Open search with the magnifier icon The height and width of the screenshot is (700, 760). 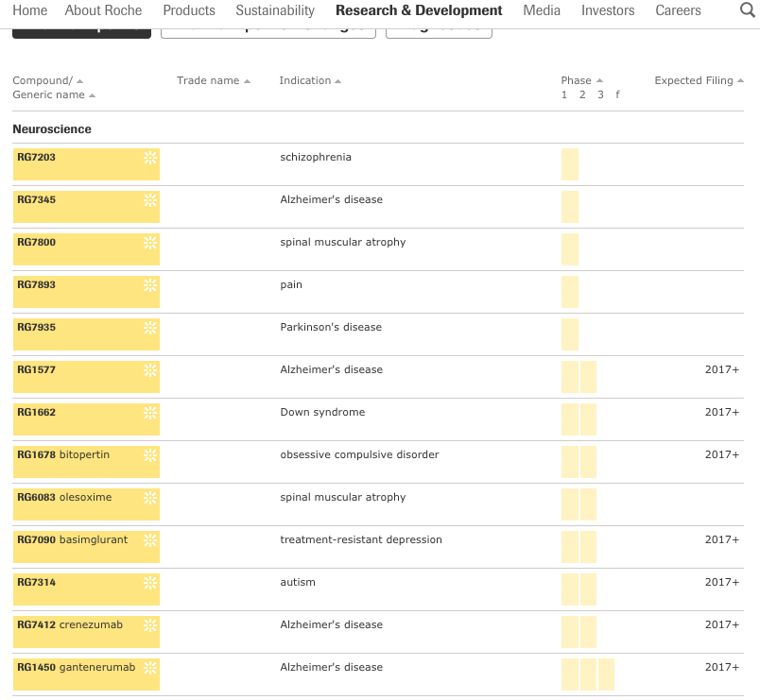(746, 11)
